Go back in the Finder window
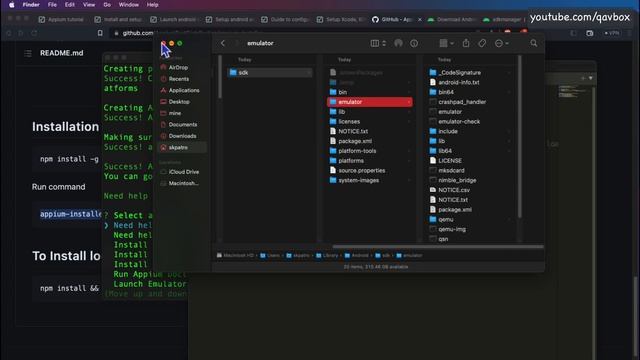Image resolution: width=640 pixels, height=360 pixels. [x=223, y=43]
